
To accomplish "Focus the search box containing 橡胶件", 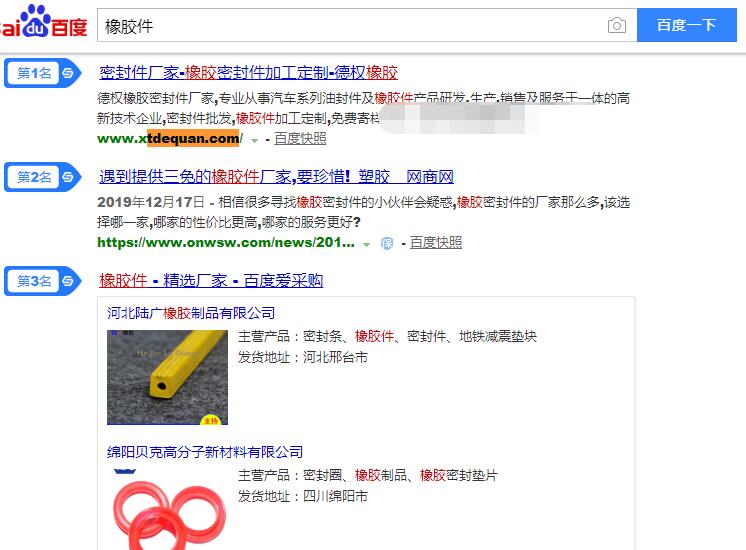I will (x=352, y=25).
